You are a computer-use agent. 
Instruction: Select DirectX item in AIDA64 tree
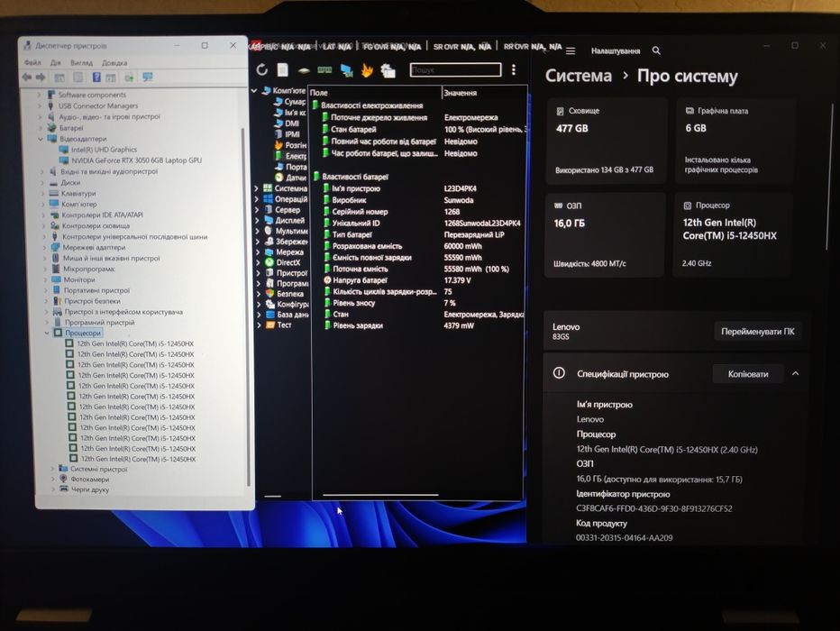point(282,262)
